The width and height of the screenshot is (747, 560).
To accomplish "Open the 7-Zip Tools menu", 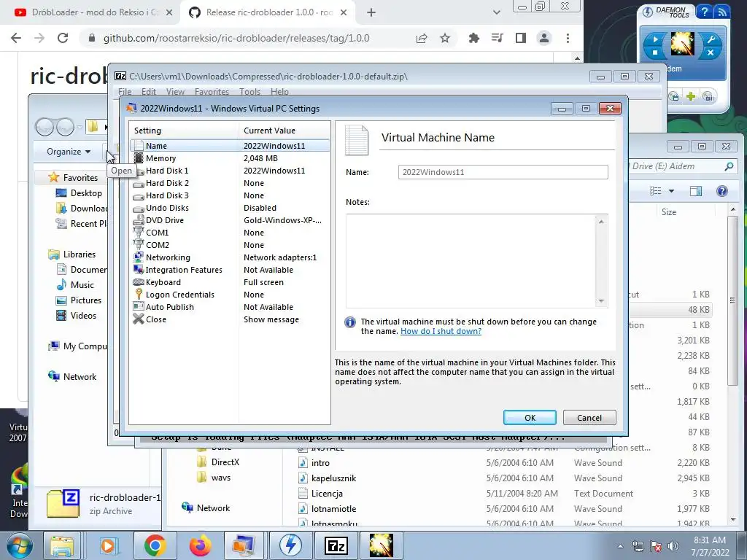I will pos(249,91).
